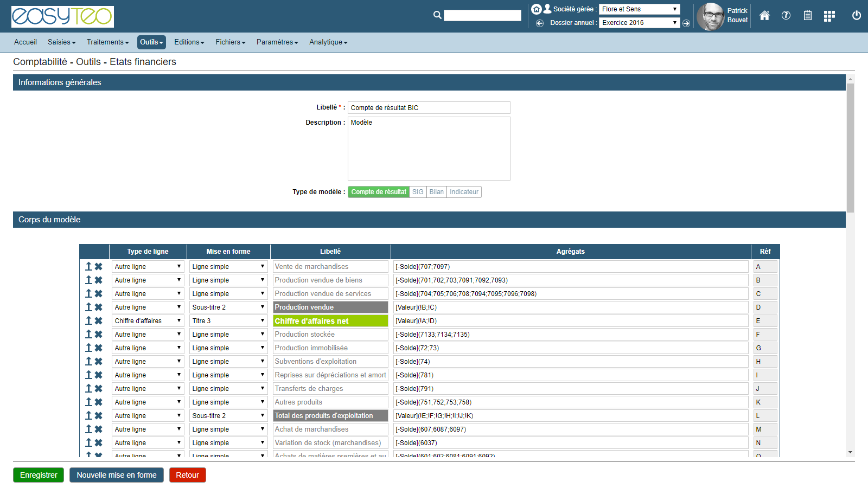This screenshot has height=488, width=868.
Task: Open help via the question mark icon
Action: tap(786, 16)
